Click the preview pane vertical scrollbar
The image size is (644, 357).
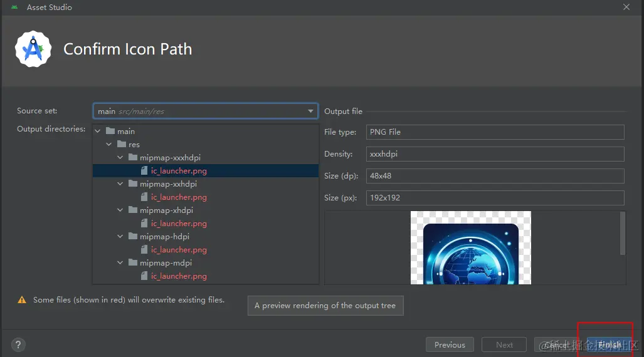pos(623,233)
